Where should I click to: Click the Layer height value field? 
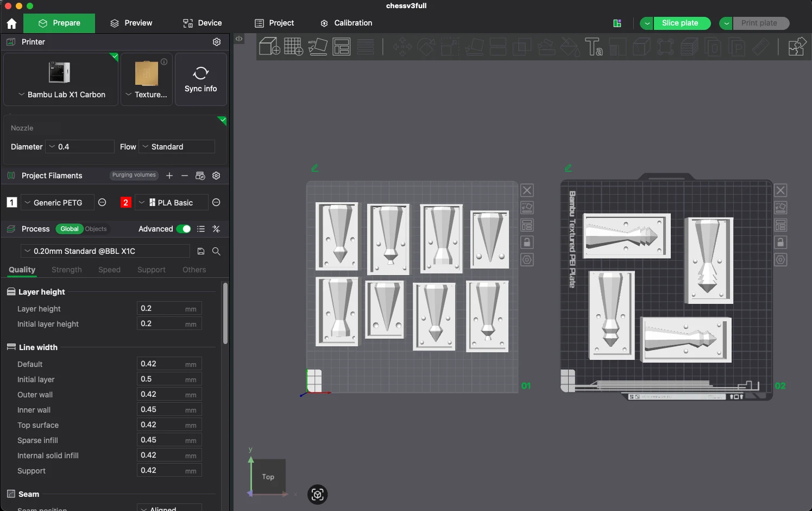(x=169, y=308)
